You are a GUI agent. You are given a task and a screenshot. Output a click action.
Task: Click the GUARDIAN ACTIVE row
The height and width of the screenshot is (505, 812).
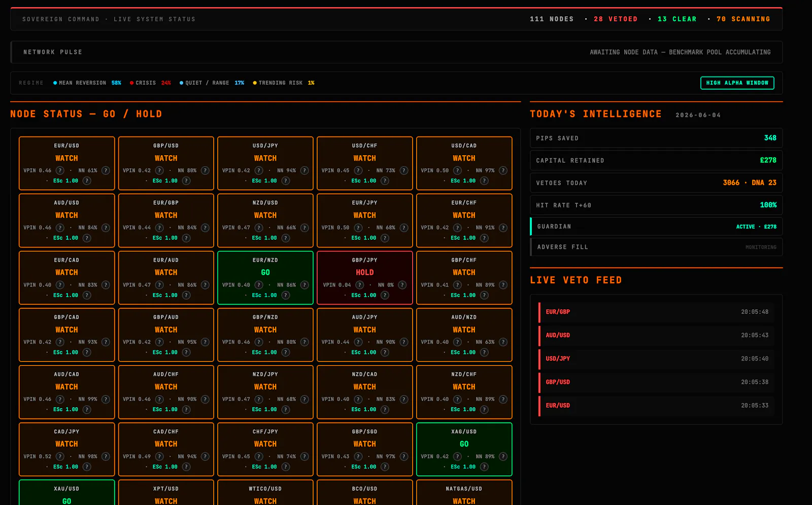pyautogui.click(x=656, y=227)
